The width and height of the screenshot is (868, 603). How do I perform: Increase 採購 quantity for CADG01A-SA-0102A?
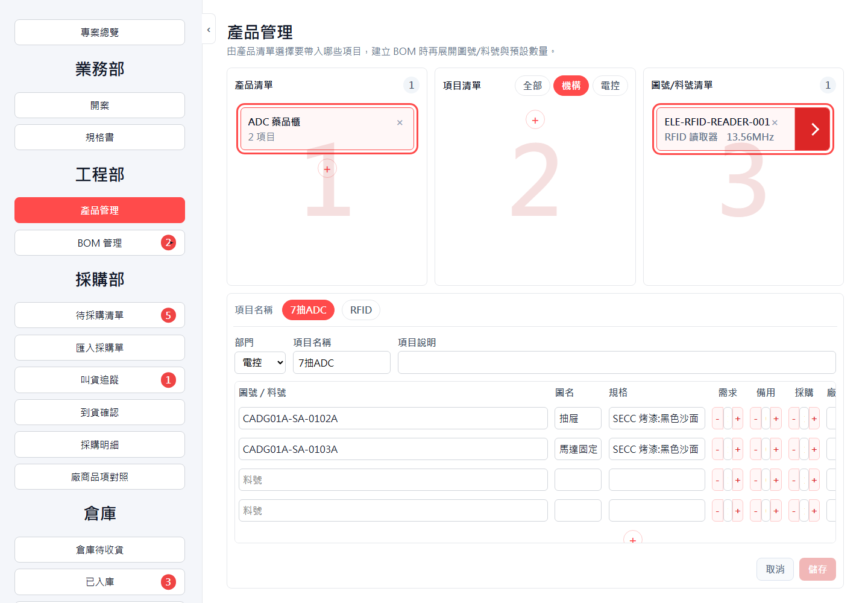pos(814,418)
